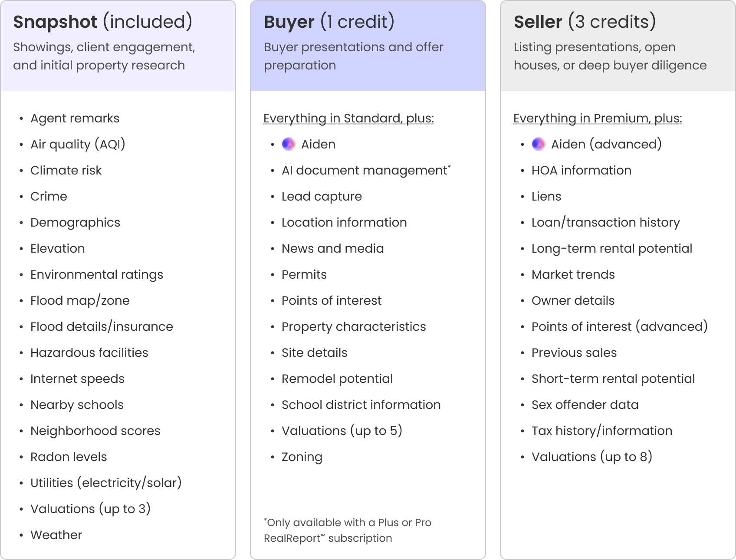Image resolution: width=736 pixels, height=560 pixels.
Task: Click the 'Lead capture' feature item
Action: [x=322, y=196]
